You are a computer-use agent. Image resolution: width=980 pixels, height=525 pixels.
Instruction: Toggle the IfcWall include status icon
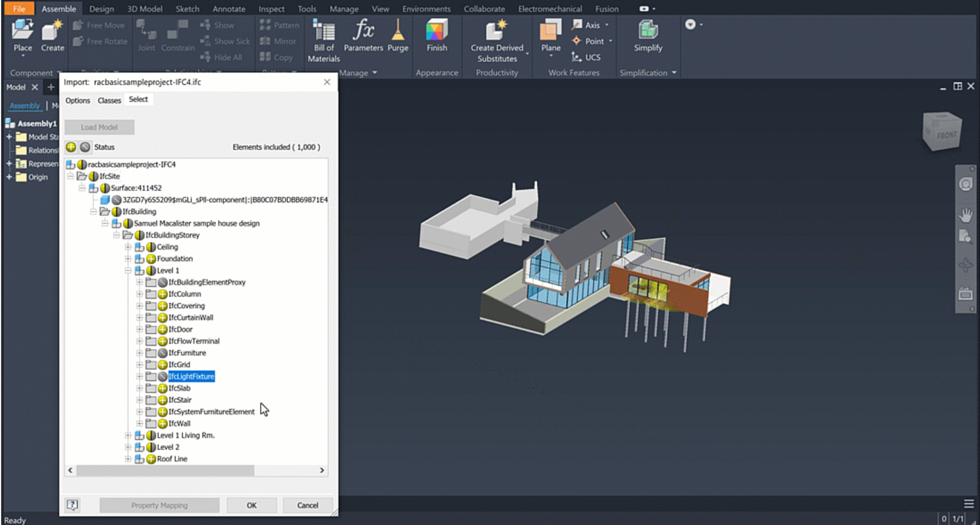pos(162,423)
